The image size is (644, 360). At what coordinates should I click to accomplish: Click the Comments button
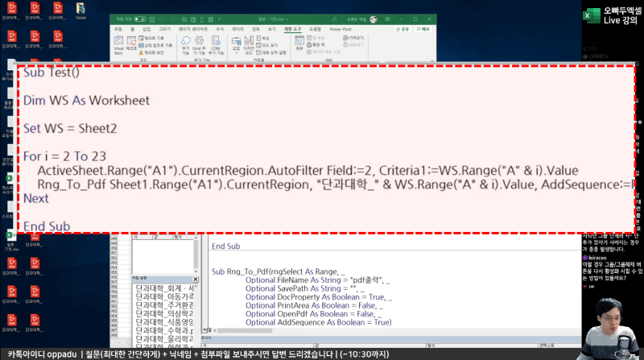tap(423, 28)
